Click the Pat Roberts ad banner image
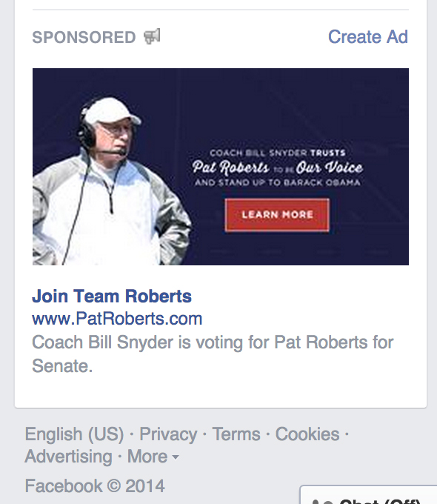 (221, 167)
